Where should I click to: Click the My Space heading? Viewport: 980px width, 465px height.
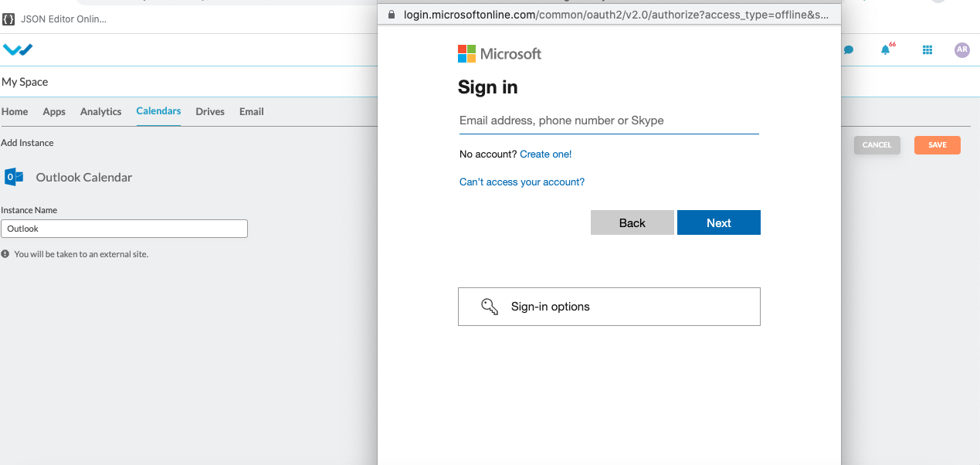(x=25, y=82)
